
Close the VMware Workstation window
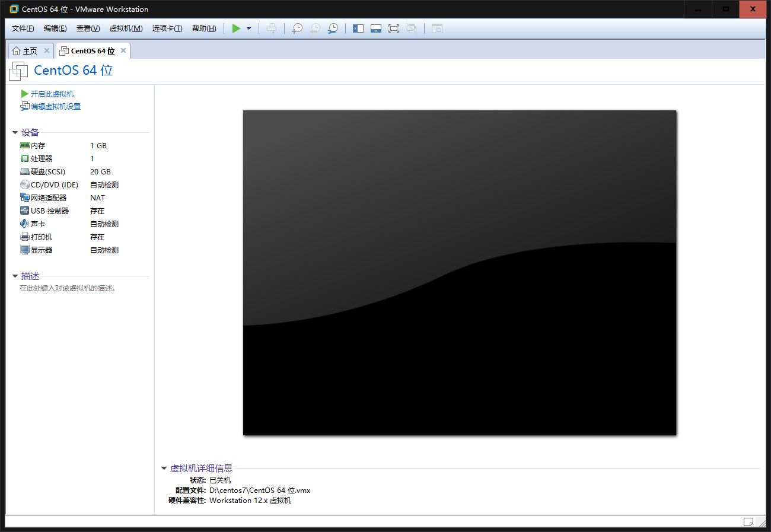(753, 9)
